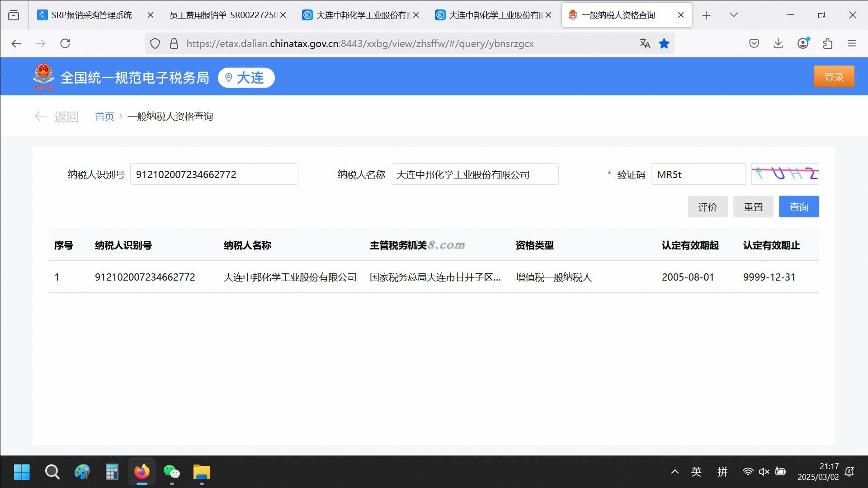Toggle the bookmark star
The image size is (868, 488).
click(x=664, y=43)
